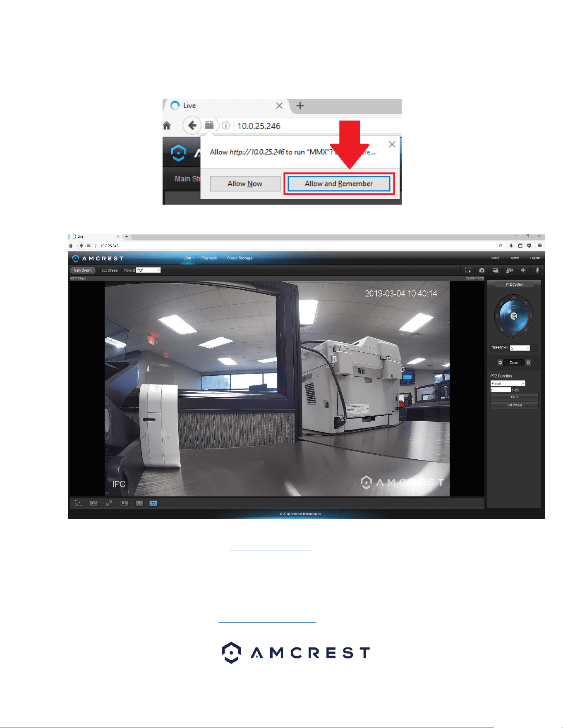The width and height of the screenshot is (563, 728).
Task: Open the Setup menu
Action: tap(495, 258)
